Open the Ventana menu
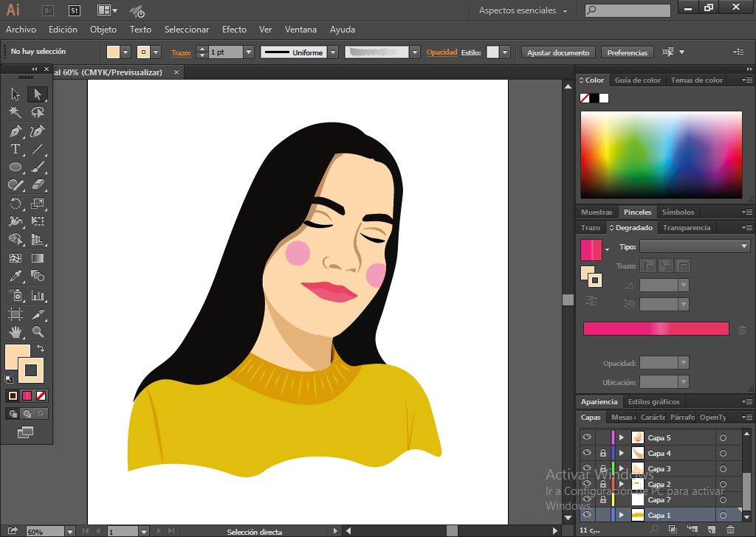 301,30
